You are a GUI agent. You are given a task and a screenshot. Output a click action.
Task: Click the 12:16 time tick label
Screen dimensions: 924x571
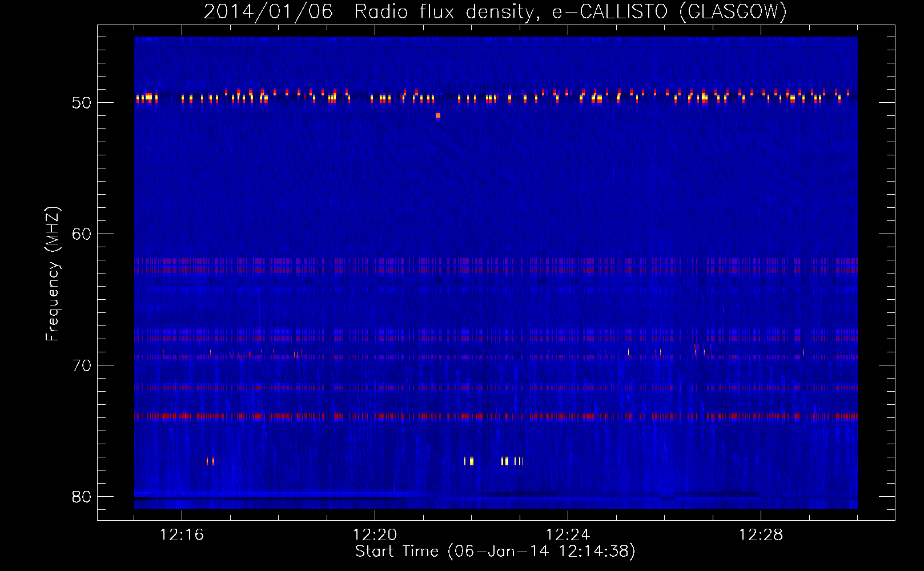[182, 534]
